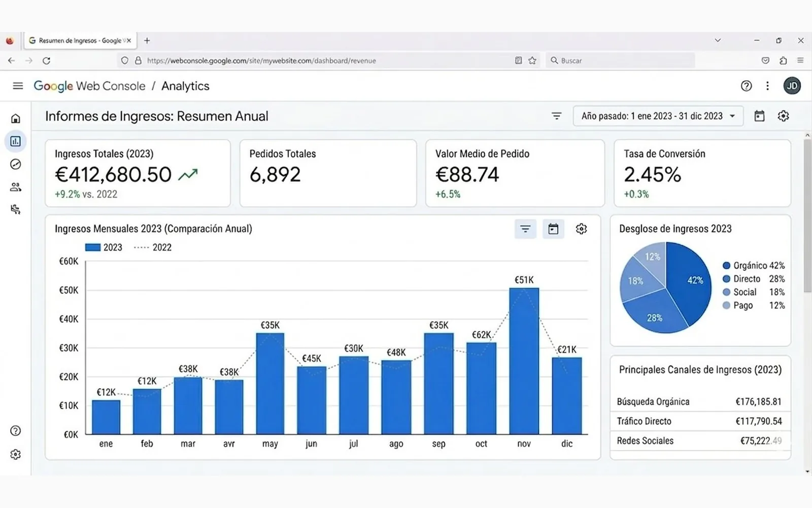Open the sidebar icon beneath the people icon
The height and width of the screenshot is (508, 812).
click(x=16, y=209)
